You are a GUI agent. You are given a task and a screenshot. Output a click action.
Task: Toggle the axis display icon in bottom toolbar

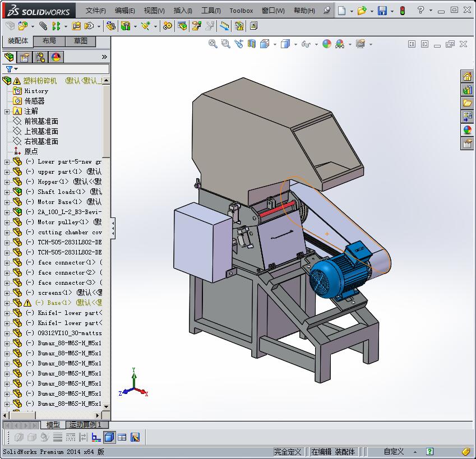(96, 437)
